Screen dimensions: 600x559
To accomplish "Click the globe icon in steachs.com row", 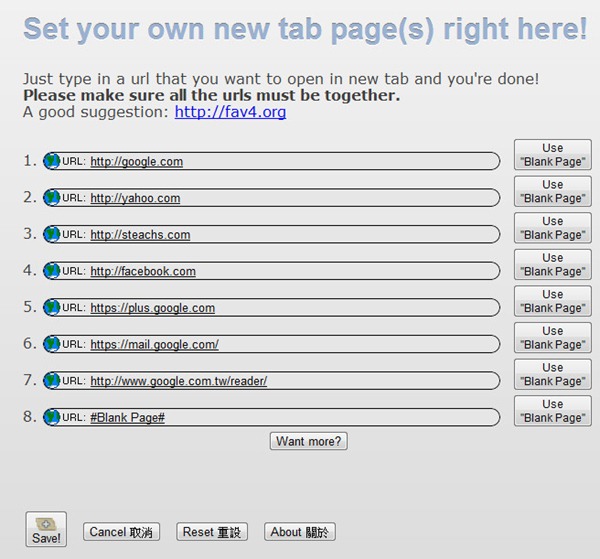I will 52,234.
